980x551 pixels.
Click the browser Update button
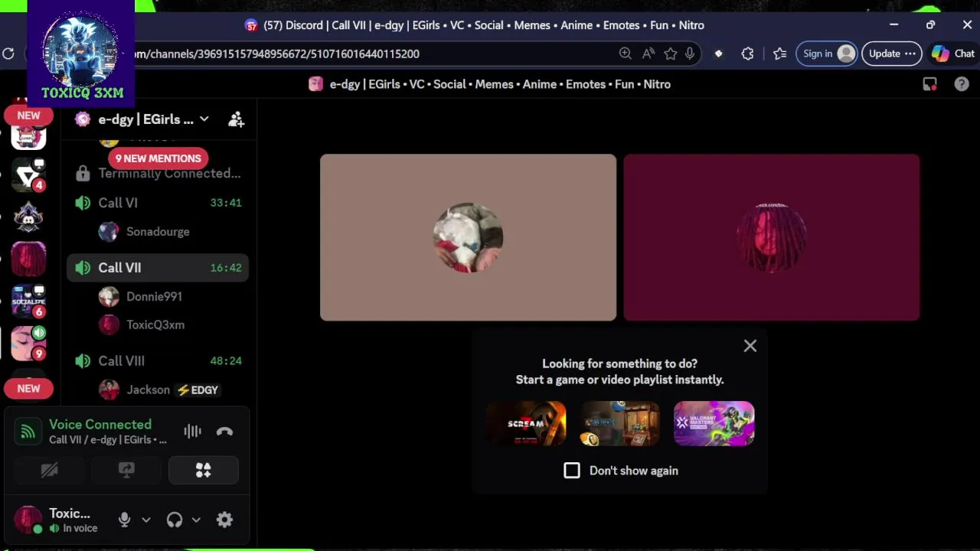pyautogui.click(x=891, y=54)
